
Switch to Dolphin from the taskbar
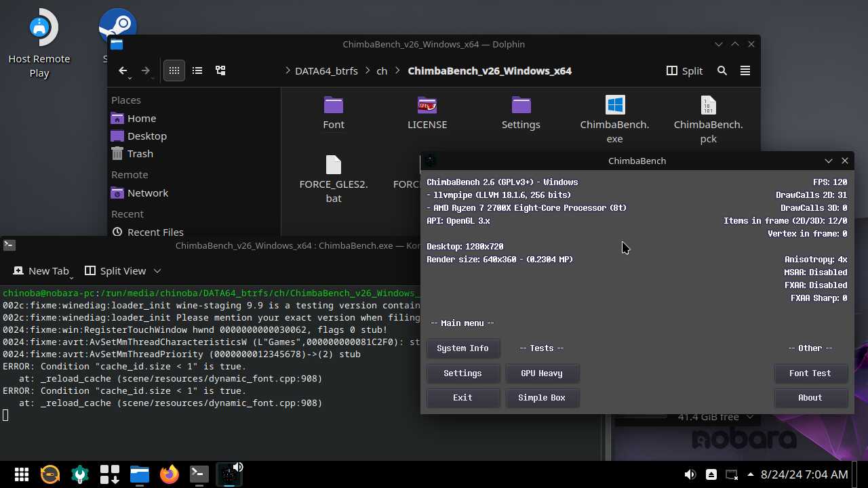coord(140,474)
